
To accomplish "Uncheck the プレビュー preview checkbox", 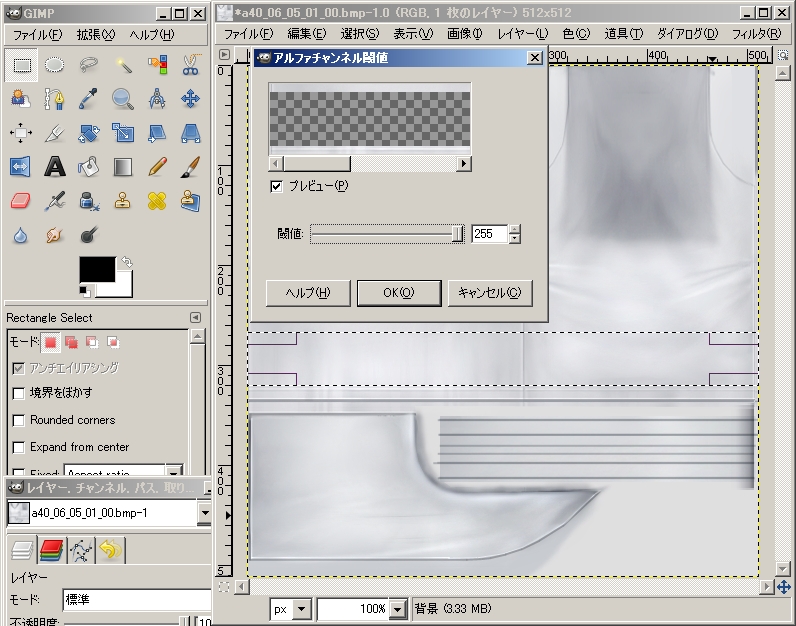I will click(277, 186).
